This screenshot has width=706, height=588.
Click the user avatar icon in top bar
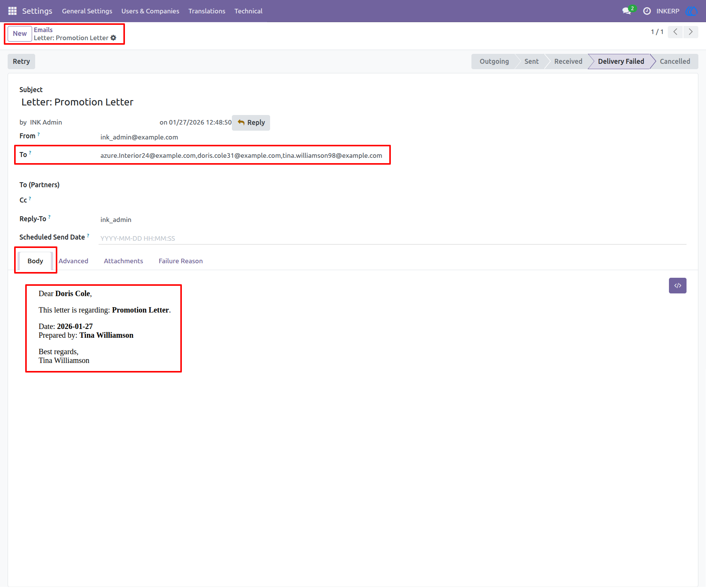[x=692, y=11]
